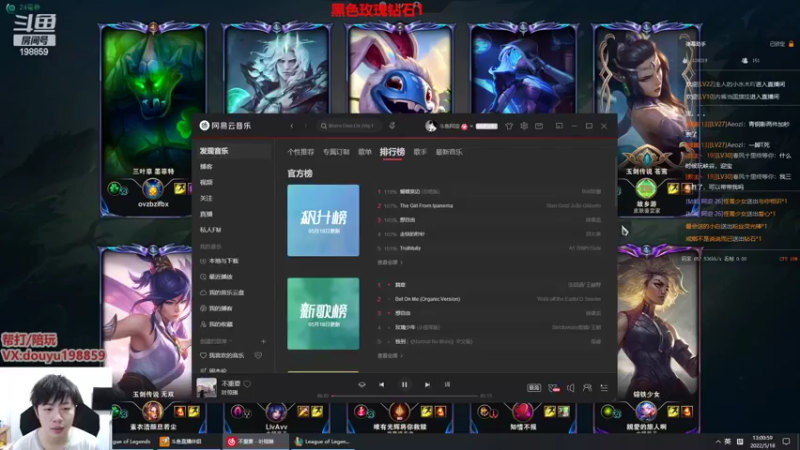Screen dimensions: 800x450
Task: Open the Windows notification center
Action: point(786,442)
